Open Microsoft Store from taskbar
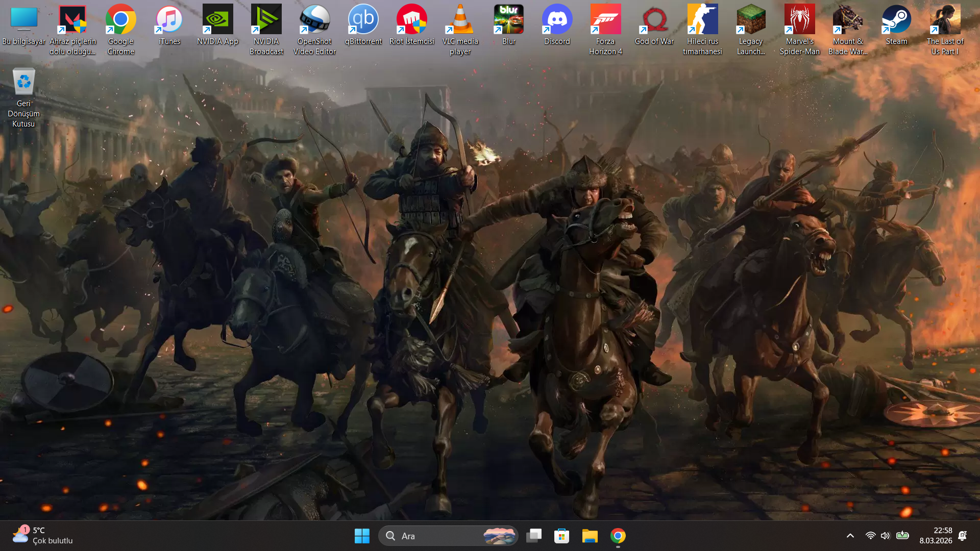The width and height of the screenshot is (980, 551). [561, 536]
